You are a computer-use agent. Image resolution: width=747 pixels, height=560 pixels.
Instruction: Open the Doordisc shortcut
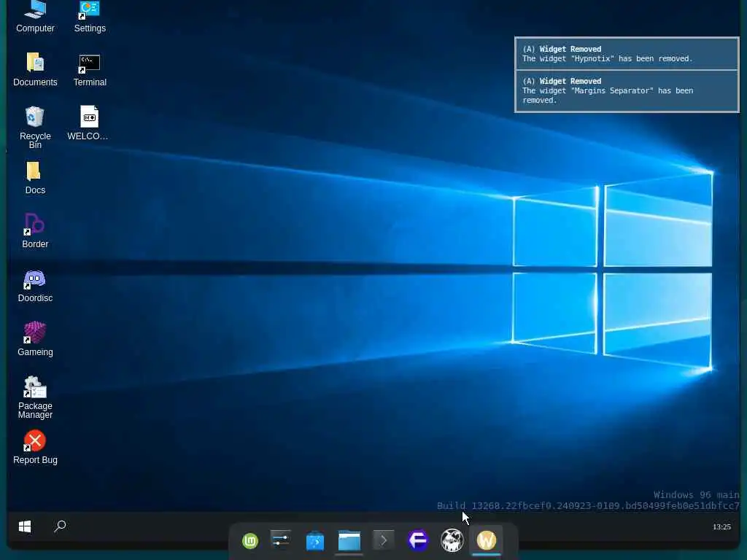pos(35,286)
